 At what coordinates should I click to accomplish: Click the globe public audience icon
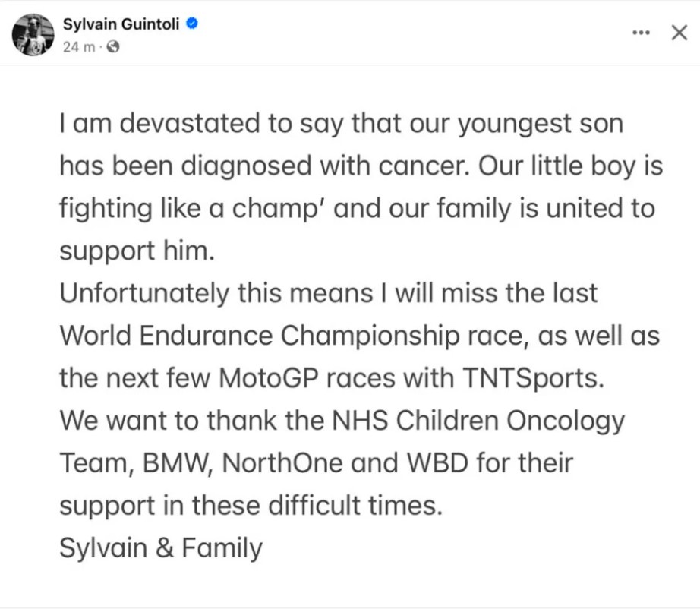[113, 46]
